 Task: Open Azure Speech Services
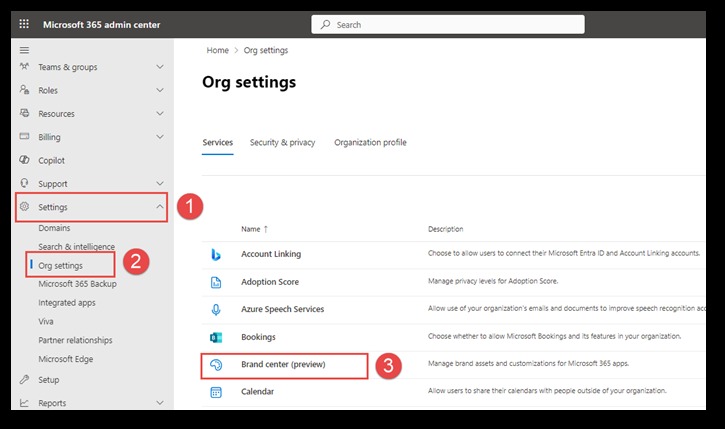[x=283, y=309]
